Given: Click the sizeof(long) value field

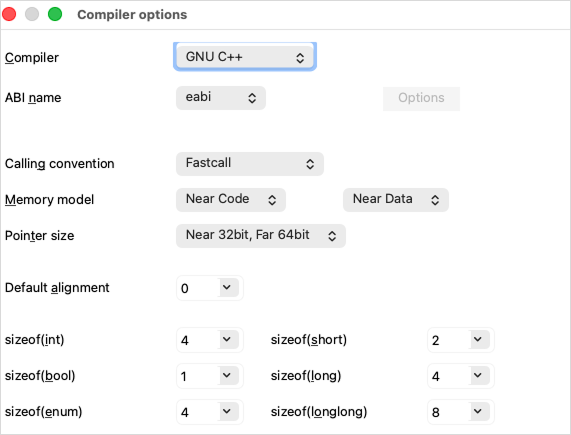Looking at the screenshot, I should [449, 376].
